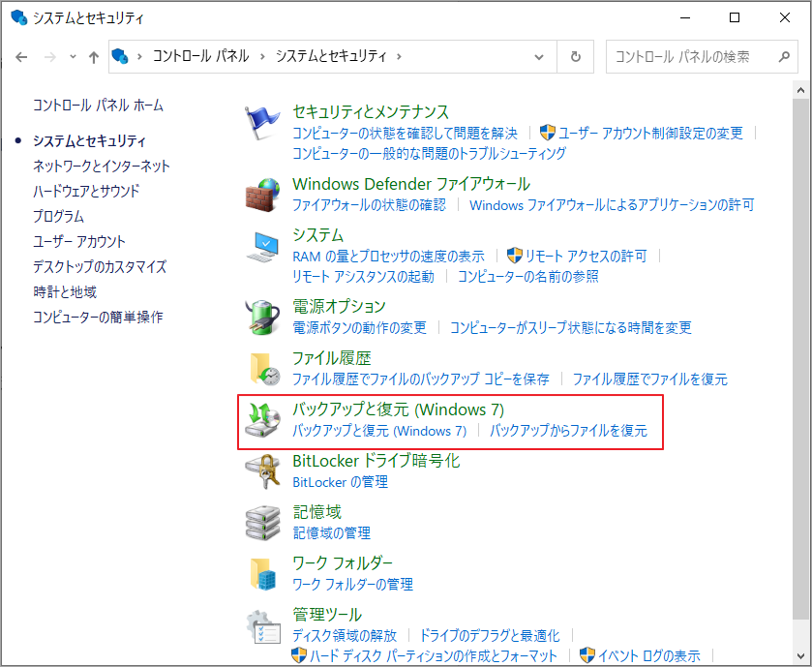Select プログラム in the sidebar
Viewport: 812px width, 667px height.
click(58, 217)
